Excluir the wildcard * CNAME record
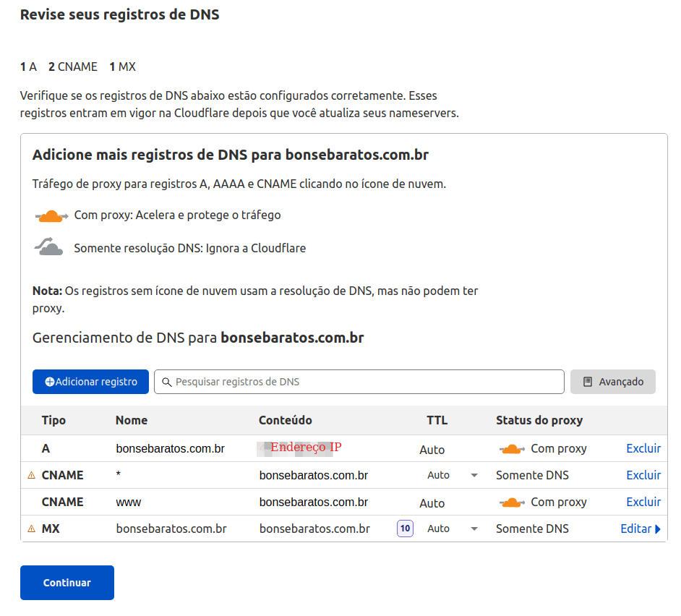Viewport: 681px width, 616px height. [643, 475]
